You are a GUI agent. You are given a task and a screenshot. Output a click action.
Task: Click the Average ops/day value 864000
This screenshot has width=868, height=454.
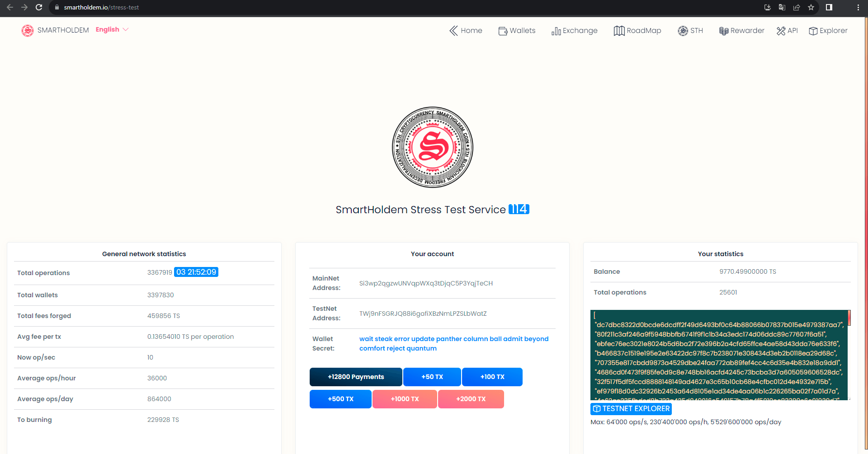click(x=159, y=399)
